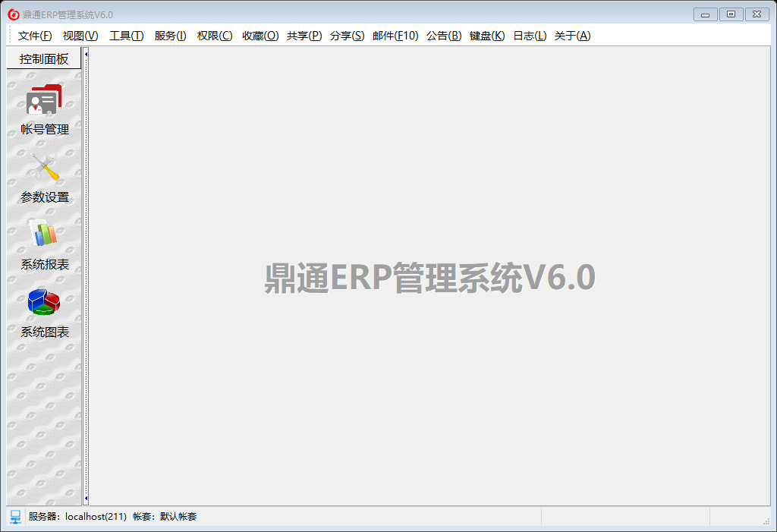Open the 收藏(O) menu

(260, 36)
